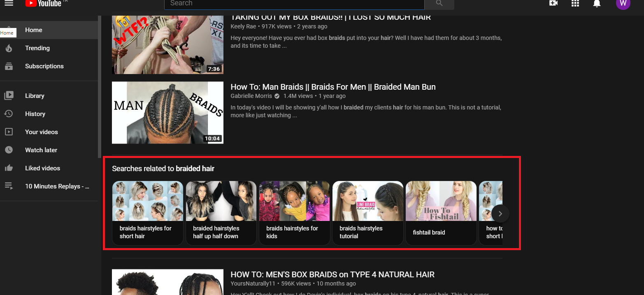Image resolution: width=644 pixels, height=295 pixels.
Task: Click the Liked videos thumbs-up icon
Action: (x=9, y=168)
